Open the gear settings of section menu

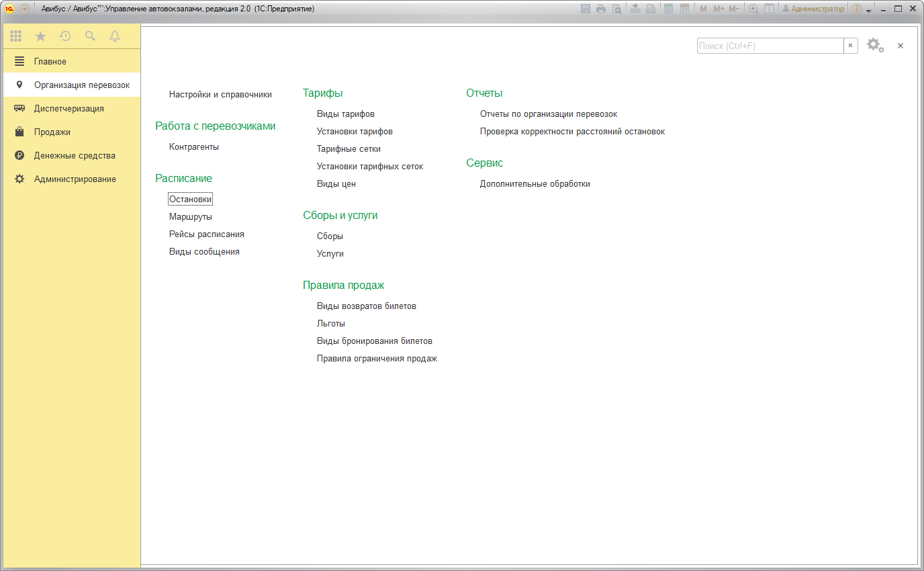pos(874,45)
